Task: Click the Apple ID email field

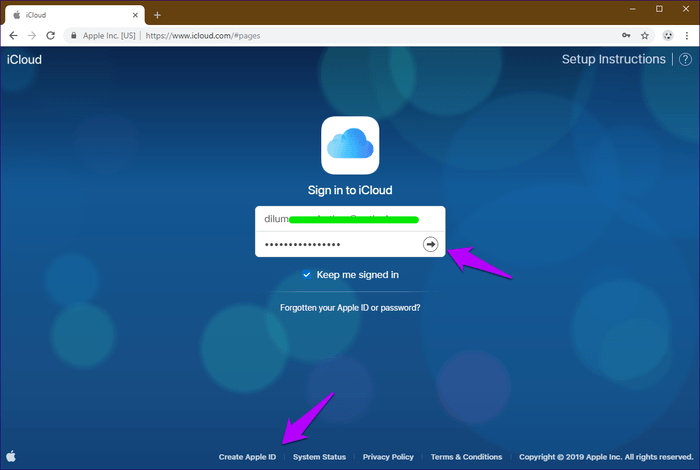Action: [x=350, y=219]
